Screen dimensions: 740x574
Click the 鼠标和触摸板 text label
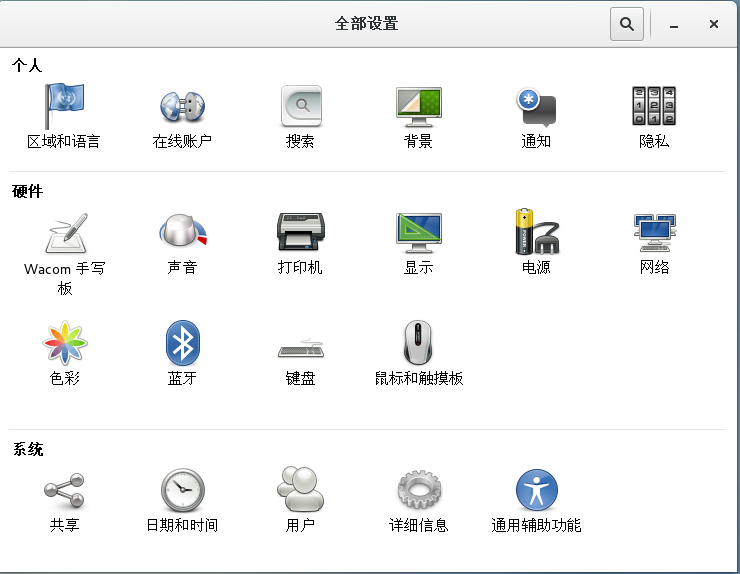pyautogui.click(x=419, y=378)
